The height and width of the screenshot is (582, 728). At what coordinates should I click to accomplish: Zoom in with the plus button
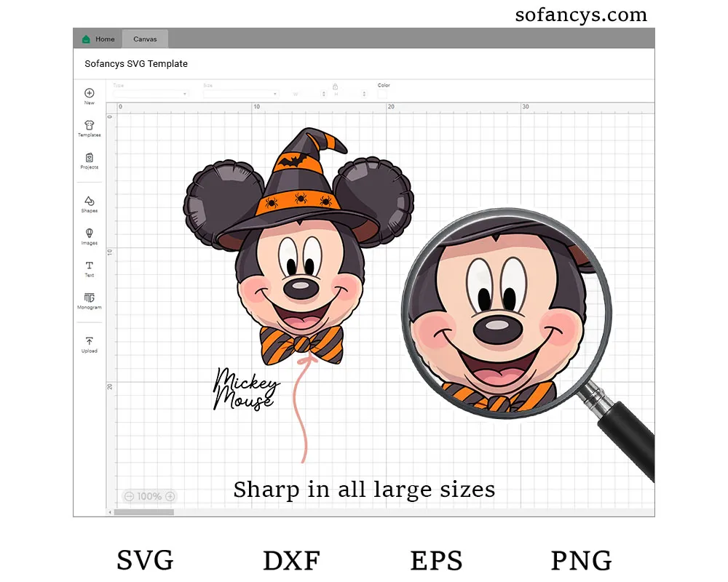170,496
